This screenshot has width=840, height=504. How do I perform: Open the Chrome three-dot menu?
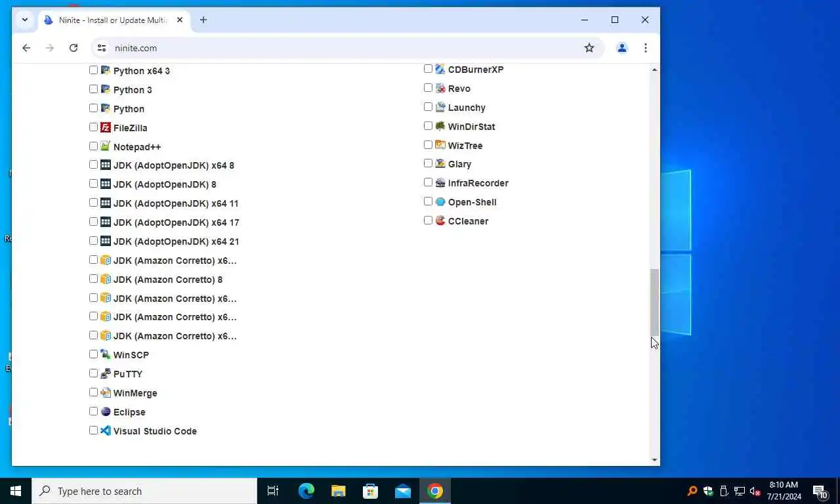646,48
